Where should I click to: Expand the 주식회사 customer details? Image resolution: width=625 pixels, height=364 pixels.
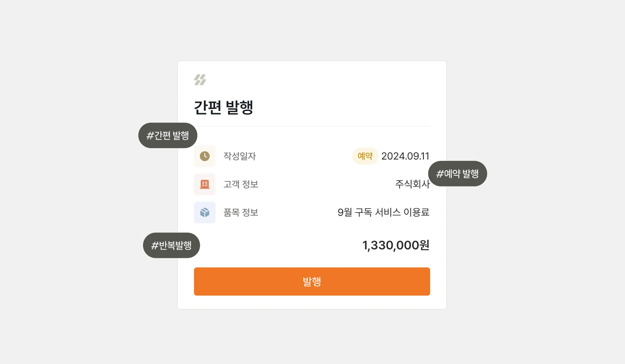[x=412, y=184]
